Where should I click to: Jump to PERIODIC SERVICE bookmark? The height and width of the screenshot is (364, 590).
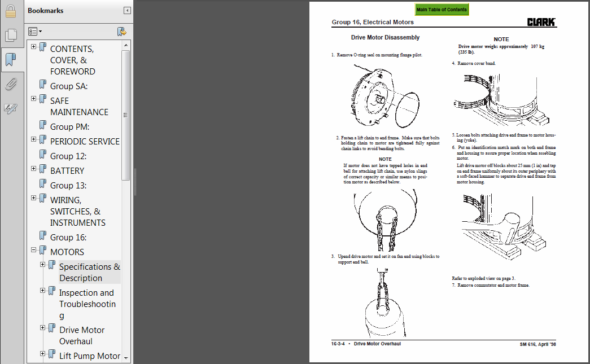[85, 142]
